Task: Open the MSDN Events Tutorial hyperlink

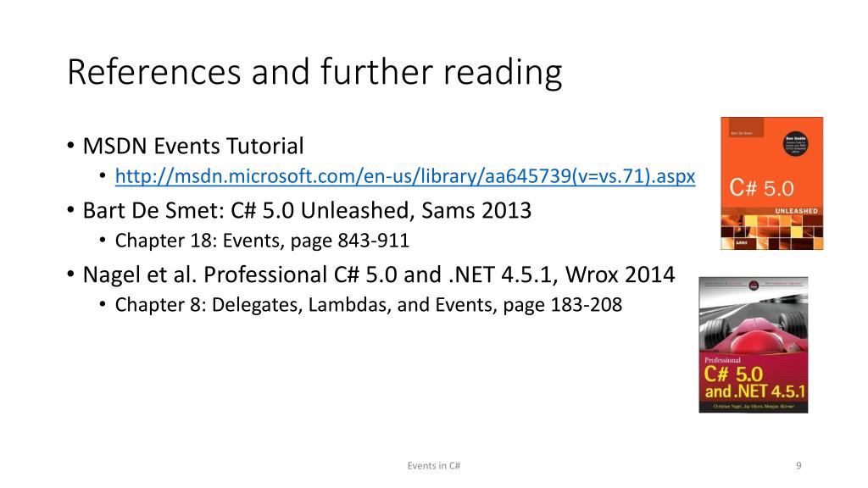Action: pos(404,176)
